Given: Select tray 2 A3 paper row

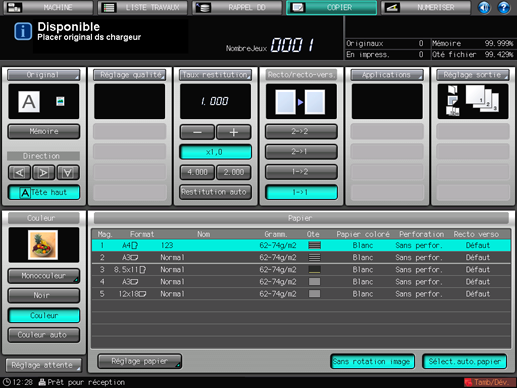Looking at the screenshot, I should (x=301, y=257).
